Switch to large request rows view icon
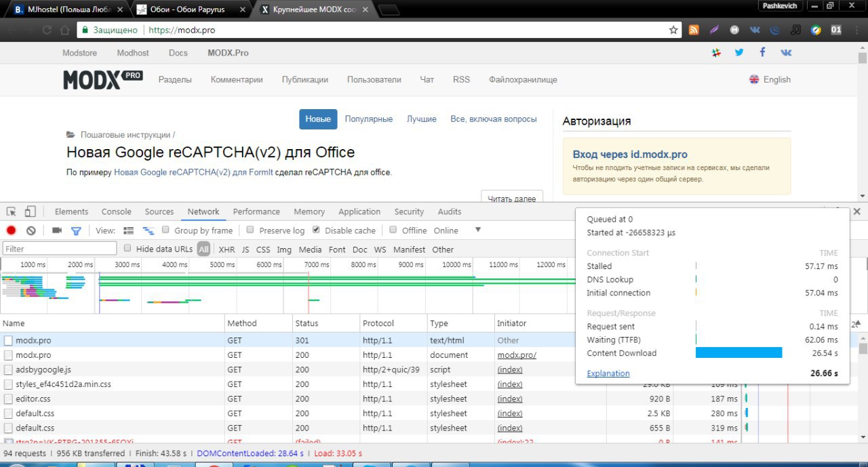Image resolution: width=868 pixels, height=467 pixels. click(129, 230)
